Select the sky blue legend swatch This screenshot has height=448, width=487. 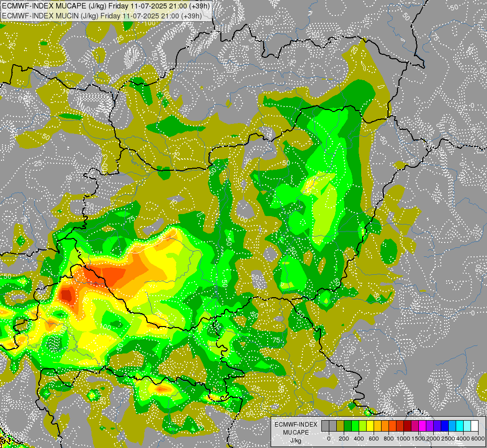coord(452,426)
